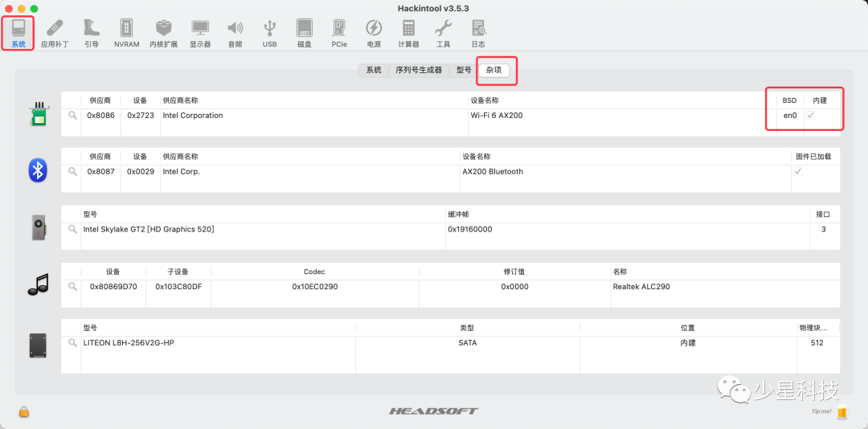
Task: Select the Wi-Fi 6 AX200 device name
Action: [497, 116]
